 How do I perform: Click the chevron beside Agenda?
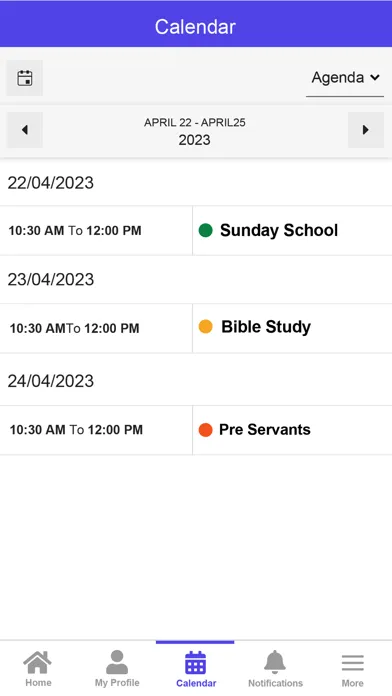[375, 78]
